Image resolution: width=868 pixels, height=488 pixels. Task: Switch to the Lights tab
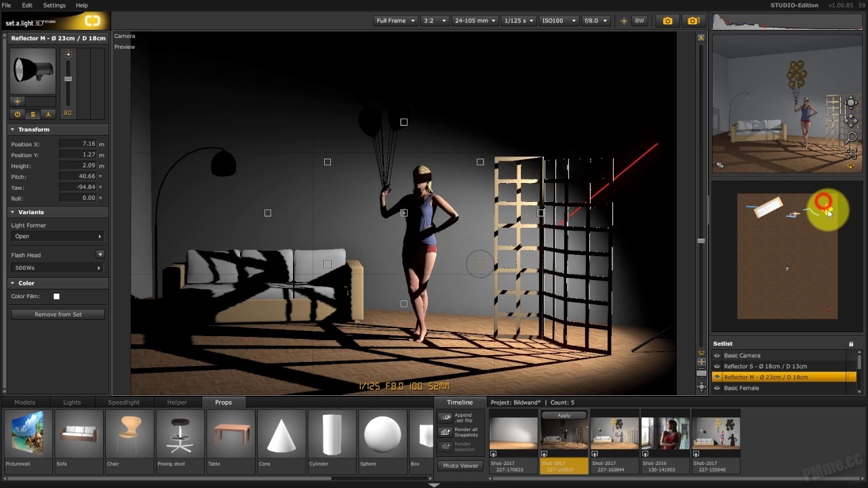(72, 402)
